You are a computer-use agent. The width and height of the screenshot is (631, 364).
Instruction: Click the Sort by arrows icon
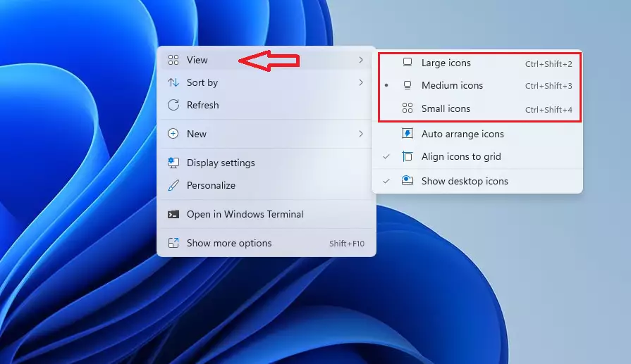(173, 82)
